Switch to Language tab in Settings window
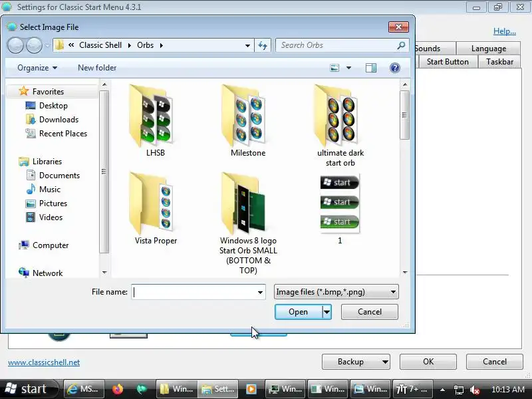This screenshot has width=532, height=399. [x=488, y=49]
